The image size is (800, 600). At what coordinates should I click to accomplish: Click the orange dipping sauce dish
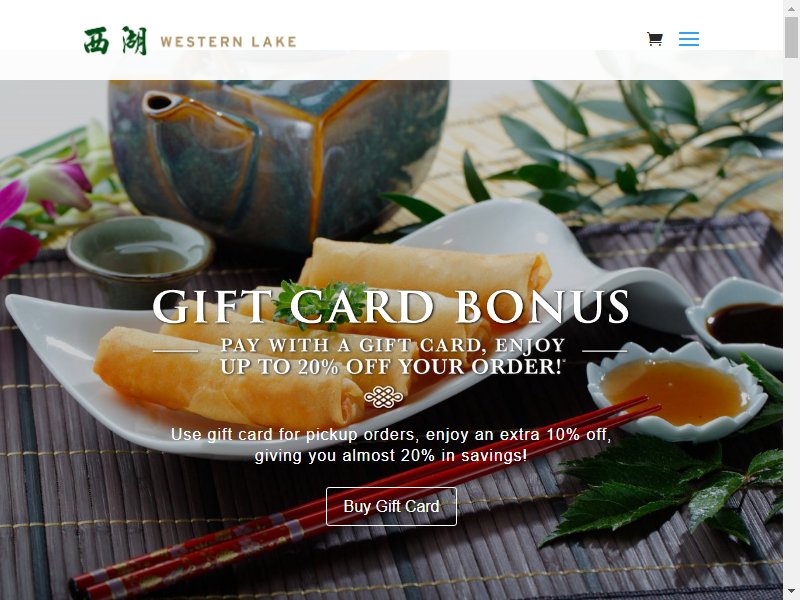[676, 392]
